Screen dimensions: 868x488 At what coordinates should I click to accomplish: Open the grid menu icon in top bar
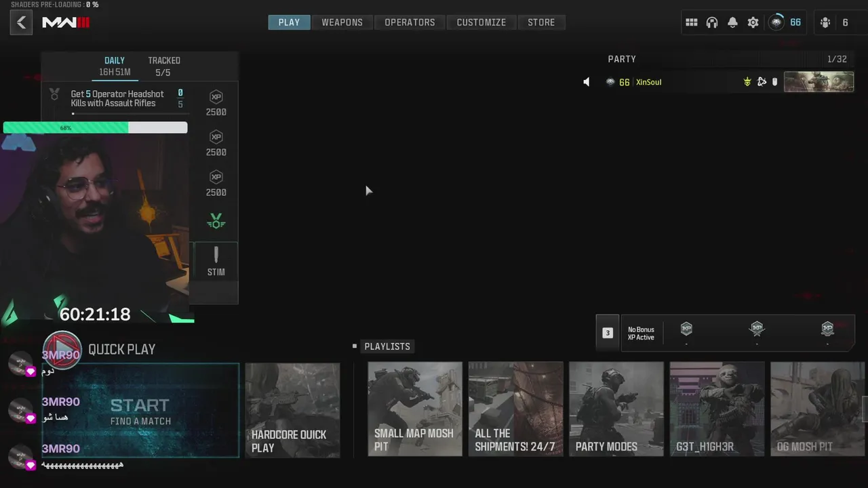coord(692,22)
